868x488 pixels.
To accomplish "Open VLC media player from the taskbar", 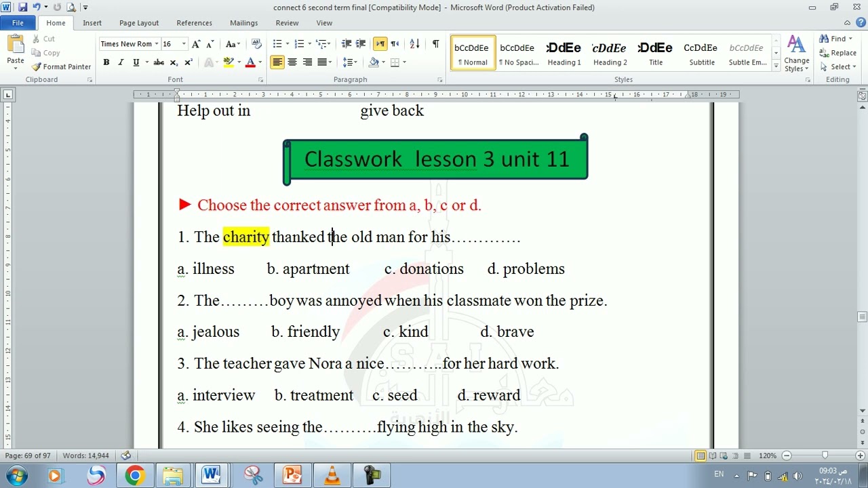I will (332, 476).
